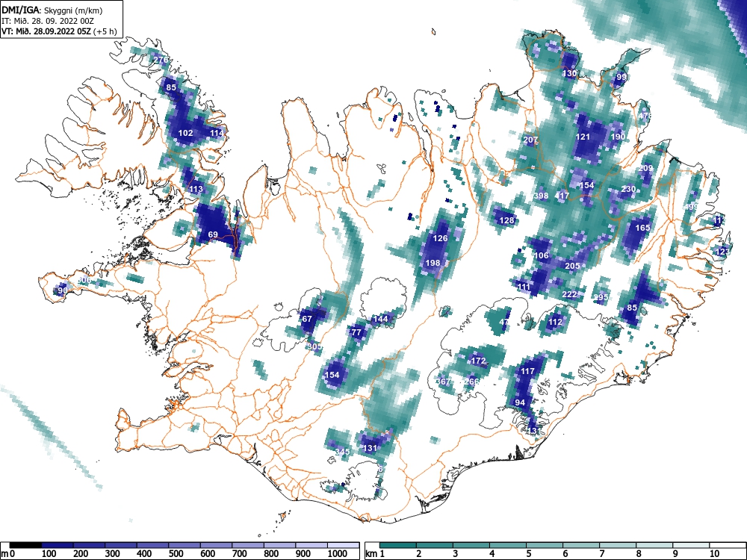Click the 'IT: Mið. 28. 09. 2022 00Z' line
The width and height of the screenshot is (747, 560).
click(x=47, y=21)
